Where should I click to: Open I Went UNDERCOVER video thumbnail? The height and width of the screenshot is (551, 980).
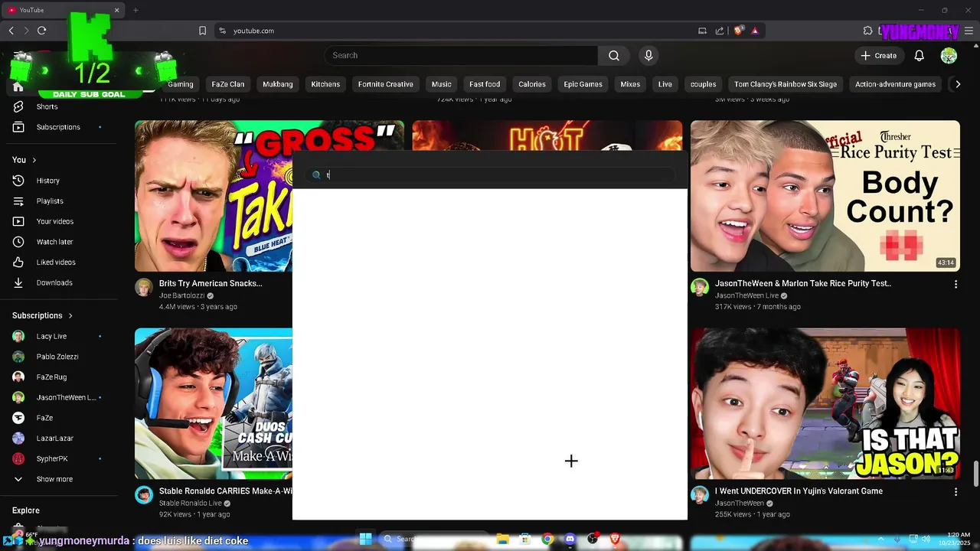pyautogui.click(x=825, y=404)
